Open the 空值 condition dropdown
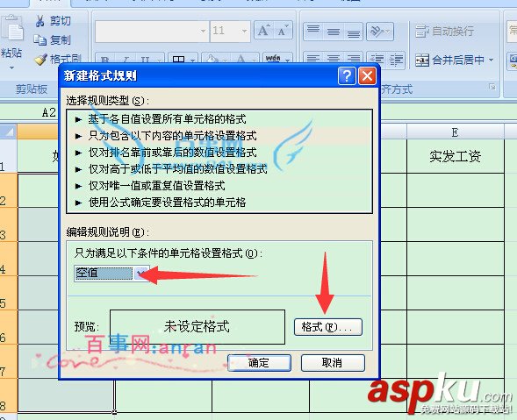Image resolution: width=517 pixels, height=420 pixels. point(140,273)
